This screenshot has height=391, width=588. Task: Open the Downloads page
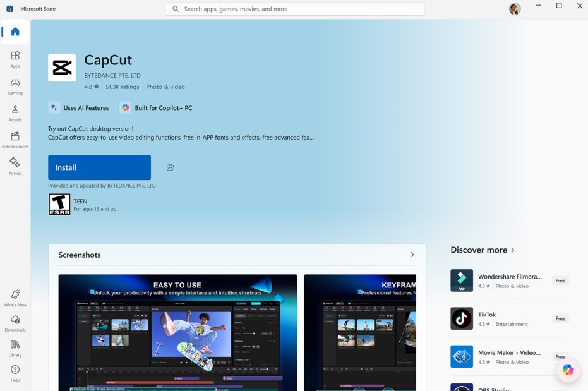pyautogui.click(x=15, y=323)
